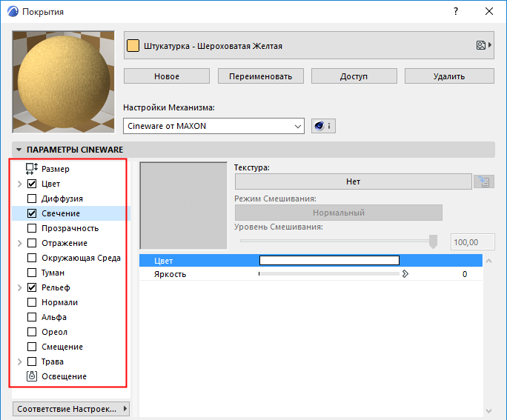Click the Размер size icon
The width and height of the screenshot is (507, 420).
[32, 169]
